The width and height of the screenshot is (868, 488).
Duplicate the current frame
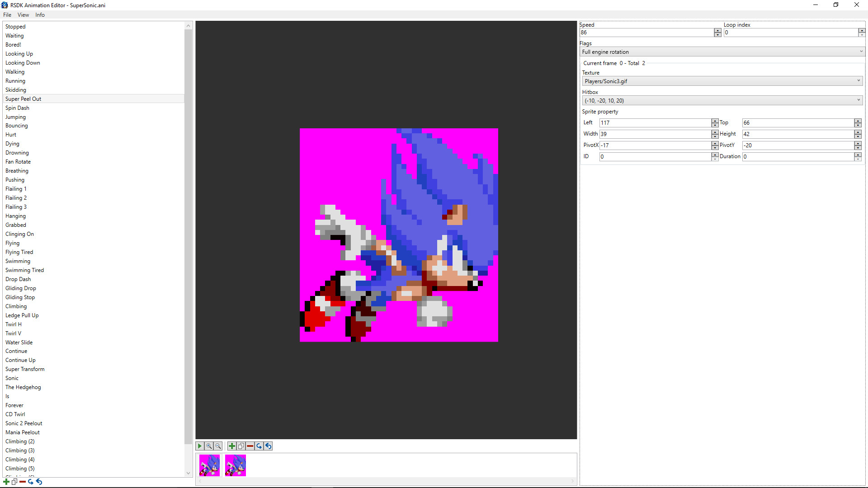(x=241, y=446)
